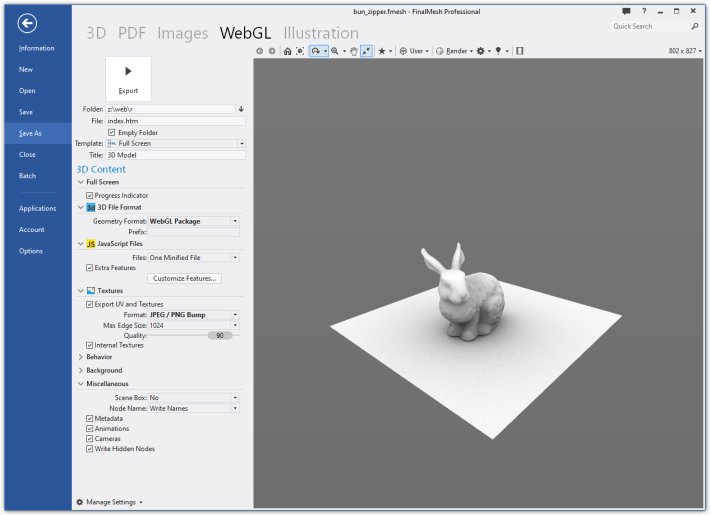
Task: Open the Manage Settings menu
Action: (111, 502)
